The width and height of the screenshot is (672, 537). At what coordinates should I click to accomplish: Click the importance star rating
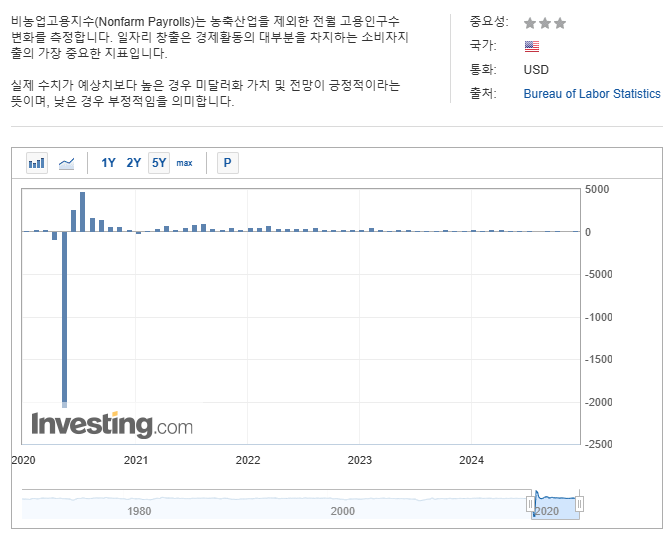[545, 23]
